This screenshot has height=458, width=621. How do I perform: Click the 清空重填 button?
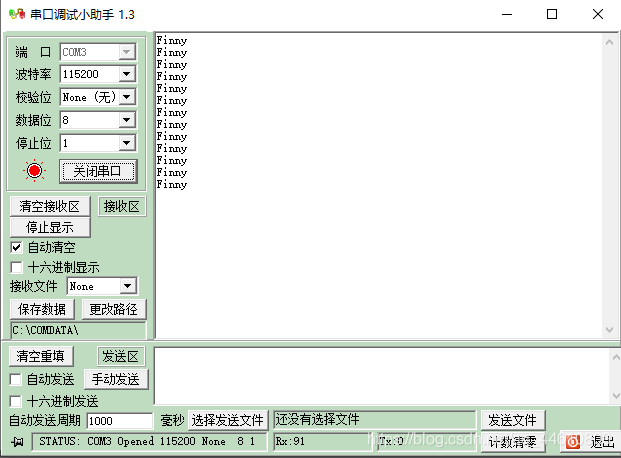coord(41,356)
